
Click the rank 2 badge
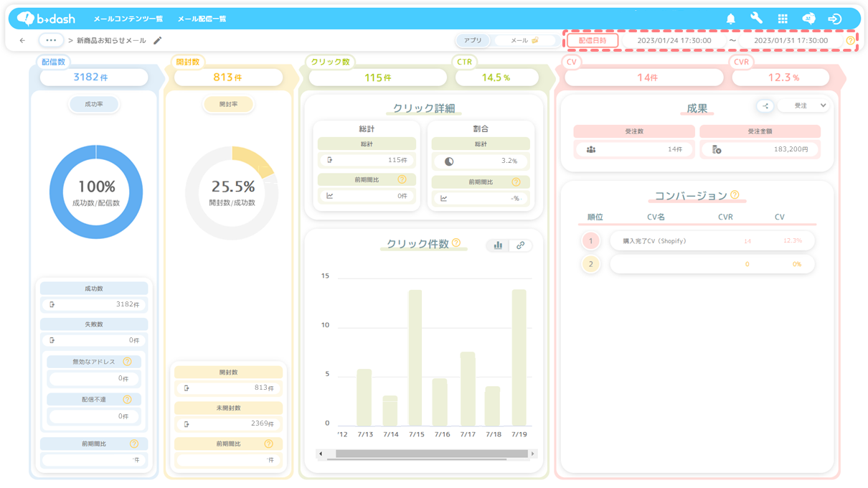click(x=591, y=264)
